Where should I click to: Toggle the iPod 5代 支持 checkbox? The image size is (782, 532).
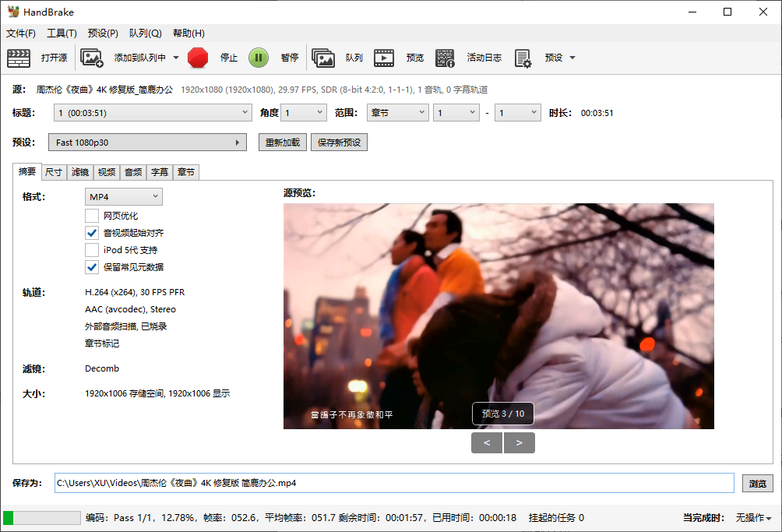pos(92,250)
